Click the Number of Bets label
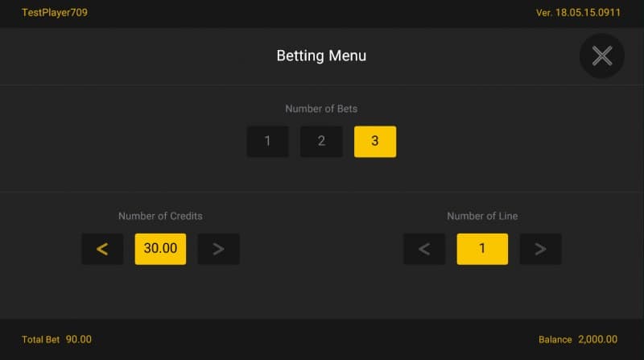 tap(321, 109)
